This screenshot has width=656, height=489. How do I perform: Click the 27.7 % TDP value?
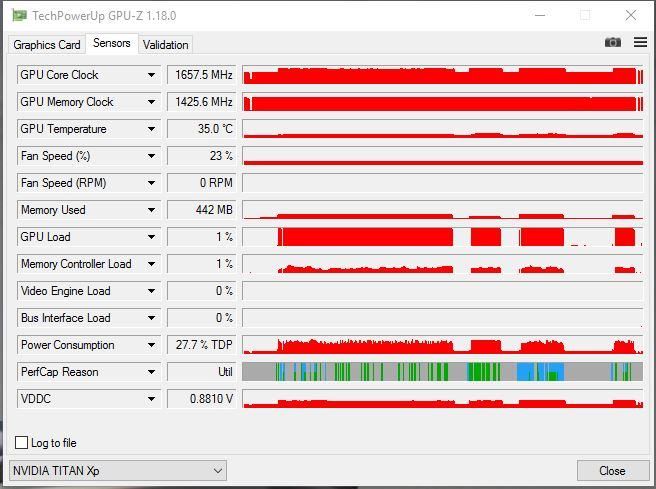click(x=202, y=345)
